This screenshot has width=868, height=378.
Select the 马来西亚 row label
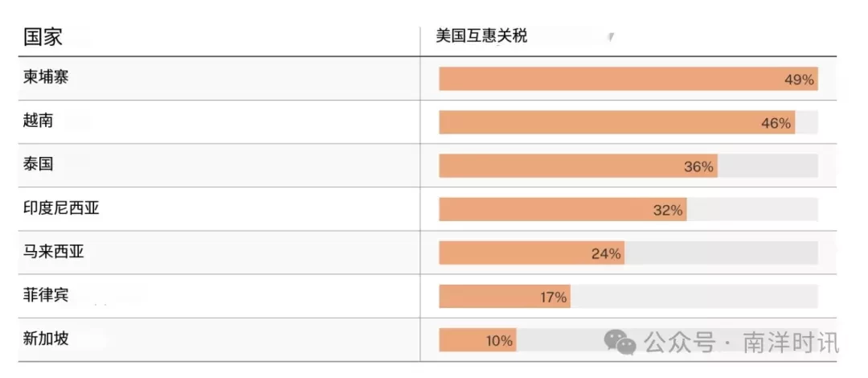pos(54,253)
